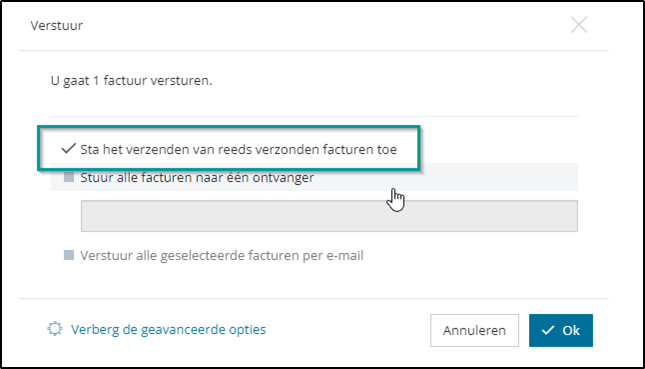Click the text U gaat 1 factuur versturen
The height and width of the screenshot is (369, 645).
[x=131, y=81]
